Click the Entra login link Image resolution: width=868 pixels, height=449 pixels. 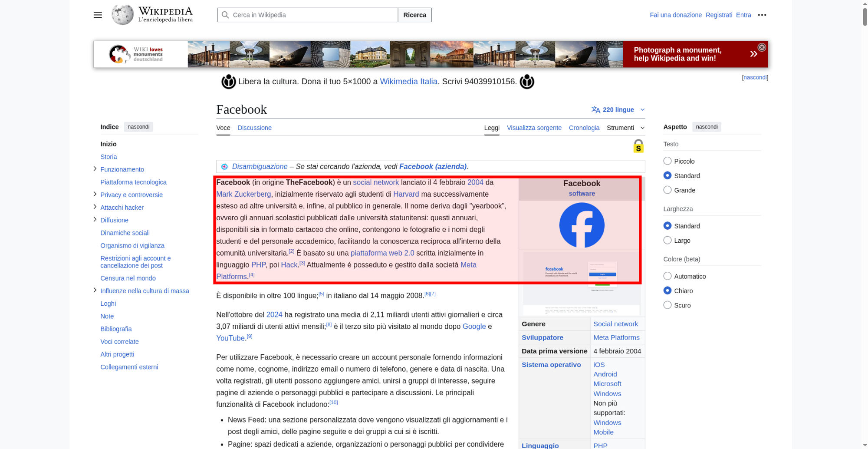tap(743, 15)
